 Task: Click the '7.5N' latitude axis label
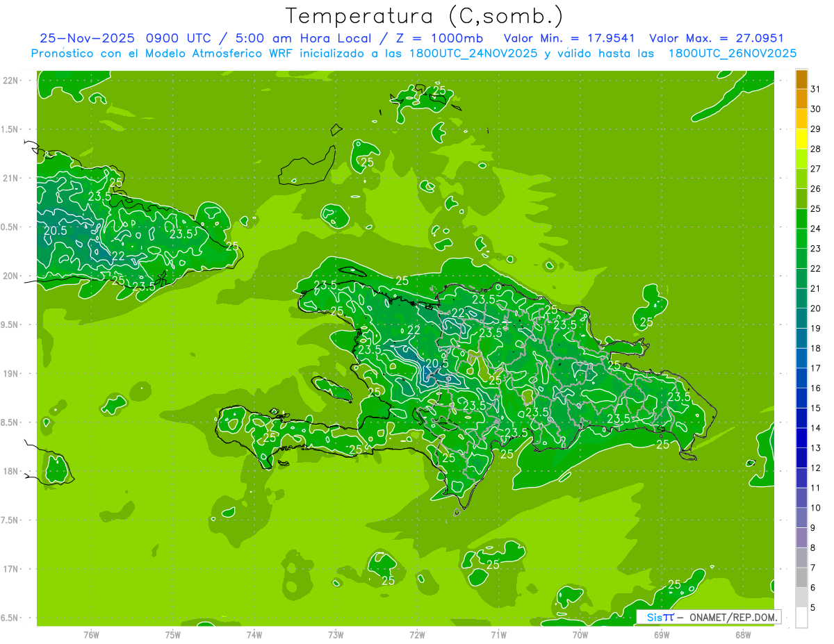point(10,520)
